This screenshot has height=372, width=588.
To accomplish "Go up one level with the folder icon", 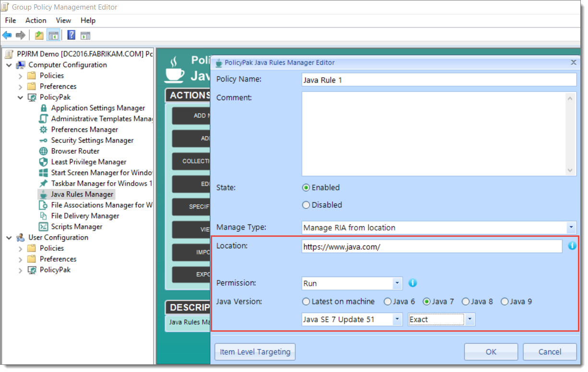I will tap(39, 35).
